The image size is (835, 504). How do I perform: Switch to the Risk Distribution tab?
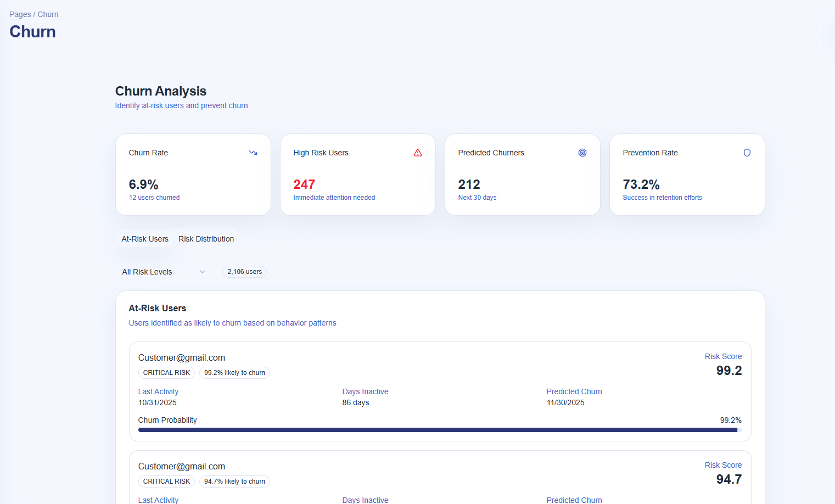pos(206,239)
